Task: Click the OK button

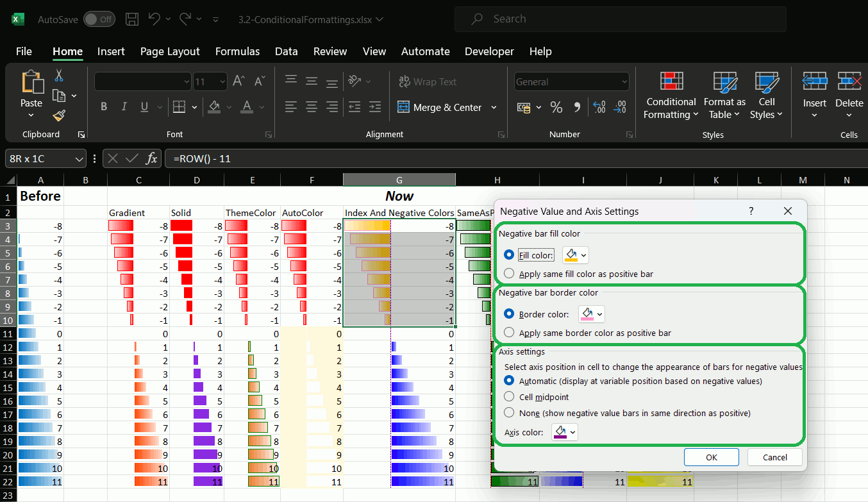Action: [711, 457]
